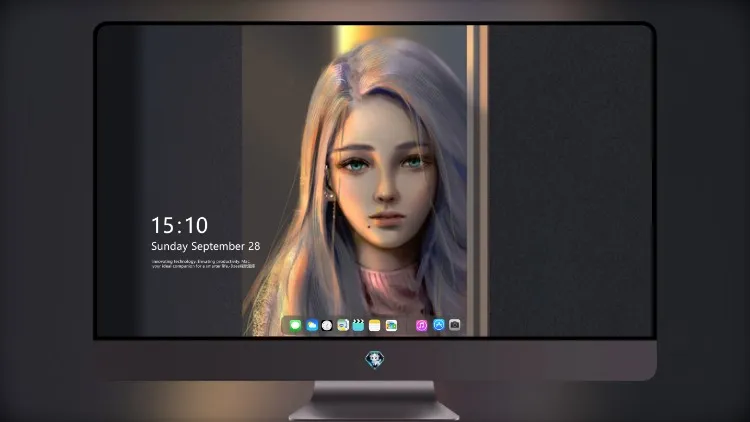Click the date text Sunday September 28
Screen dimensions: 750x422
(206, 246)
